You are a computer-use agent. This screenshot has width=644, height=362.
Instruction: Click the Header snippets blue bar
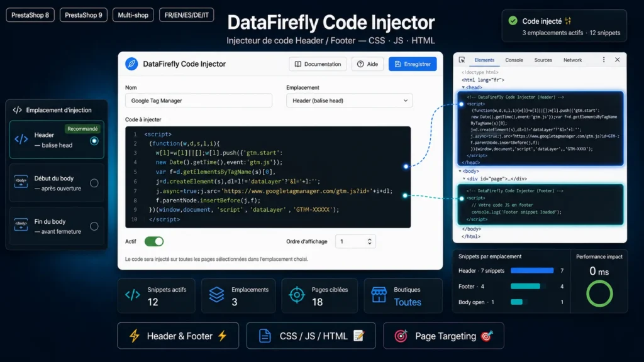pyautogui.click(x=532, y=270)
